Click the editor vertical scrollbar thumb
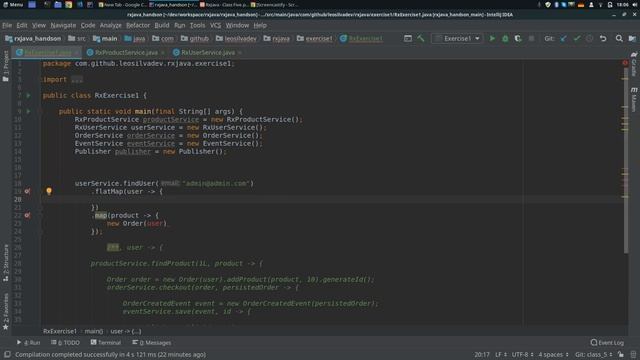Image resolution: width=640 pixels, height=360 pixels. tap(626, 159)
